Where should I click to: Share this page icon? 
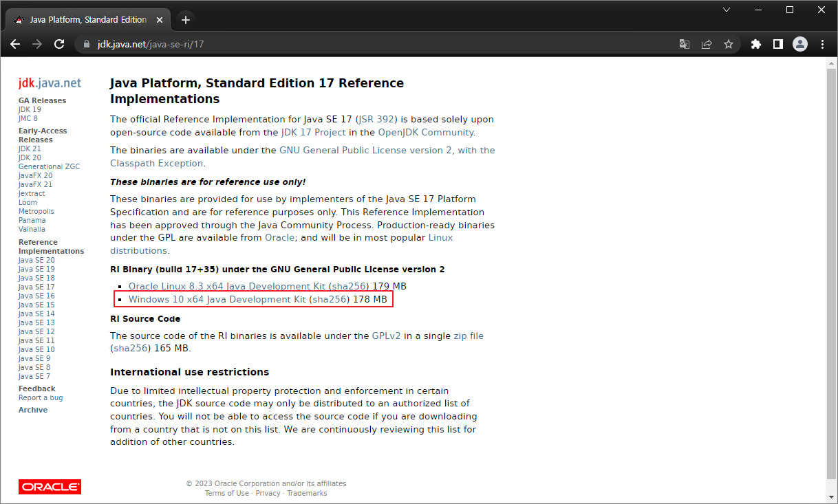707,44
